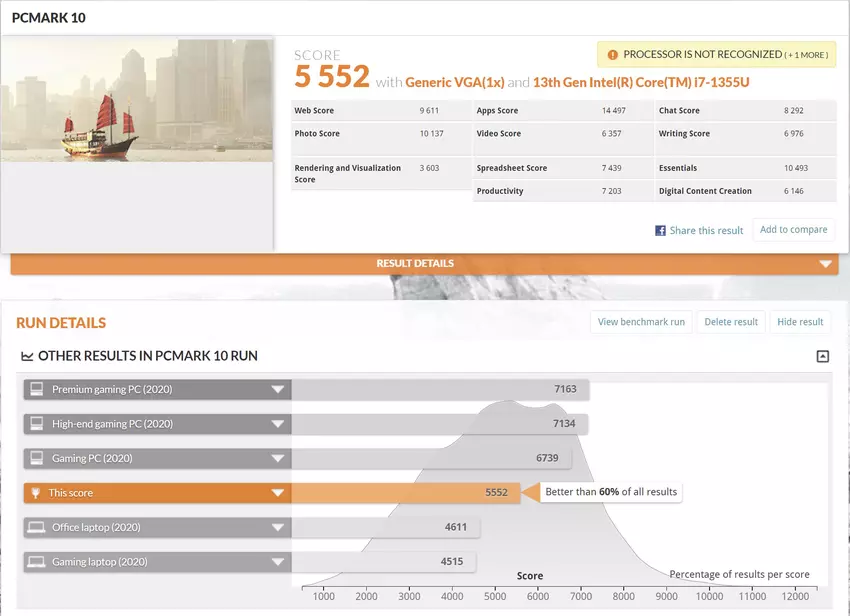Open View benchmark run

point(641,322)
